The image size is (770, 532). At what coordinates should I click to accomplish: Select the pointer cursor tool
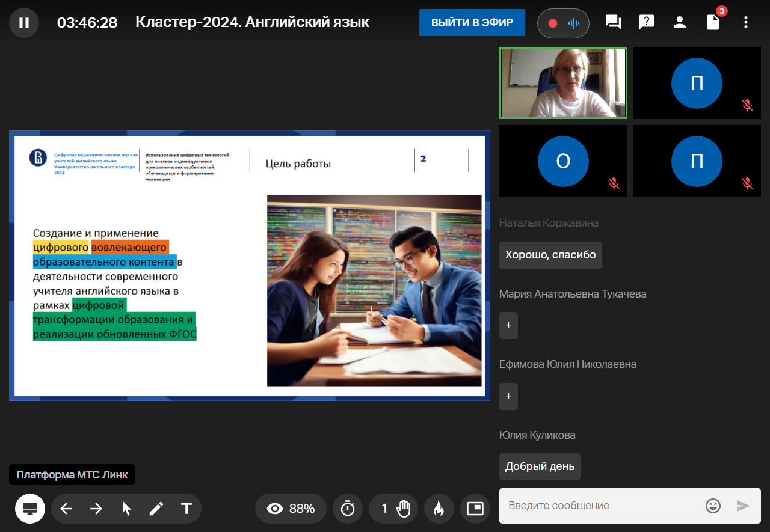pyautogui.click(x=126, y=509)
